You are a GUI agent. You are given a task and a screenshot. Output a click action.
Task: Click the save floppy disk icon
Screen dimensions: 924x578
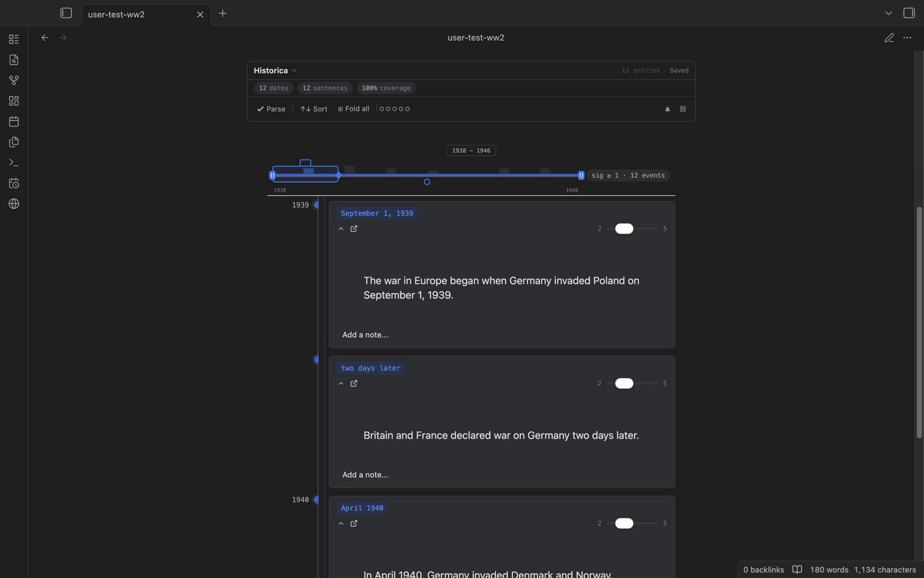point(683,109)
